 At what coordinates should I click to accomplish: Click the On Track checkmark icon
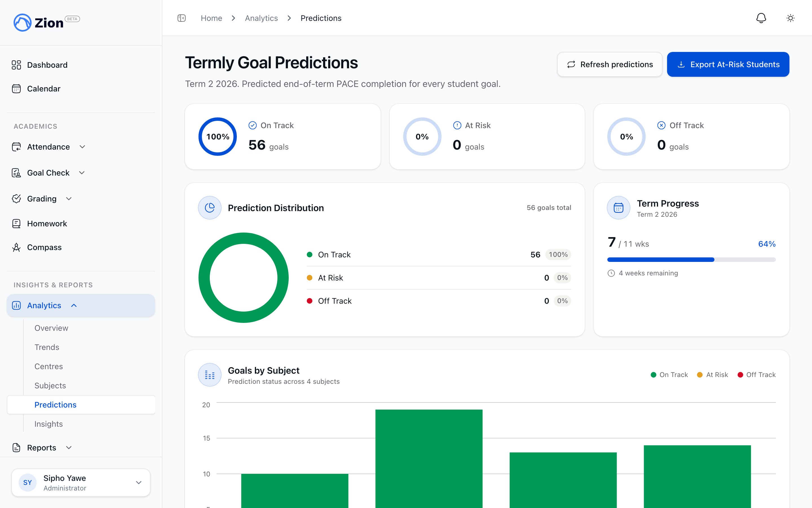[x=252, y=125]
